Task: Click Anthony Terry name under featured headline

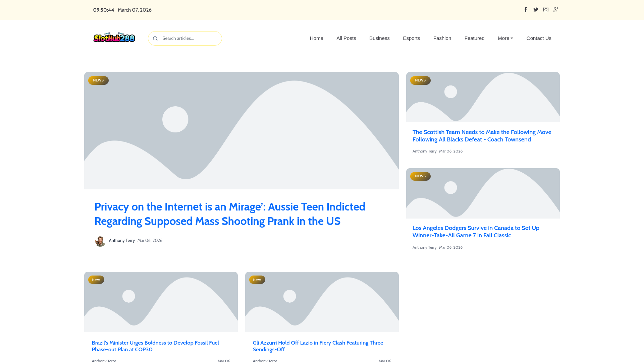Action: click(x=122, y=241)
